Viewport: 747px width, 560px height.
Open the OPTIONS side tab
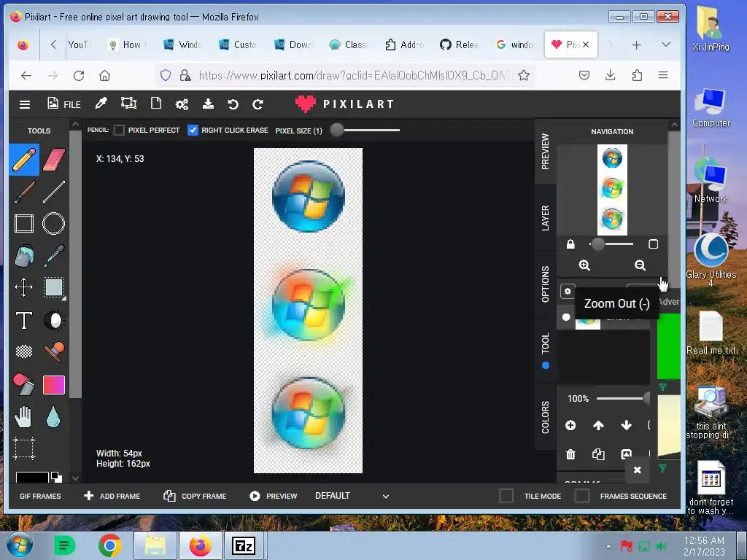tap(546, 284)
